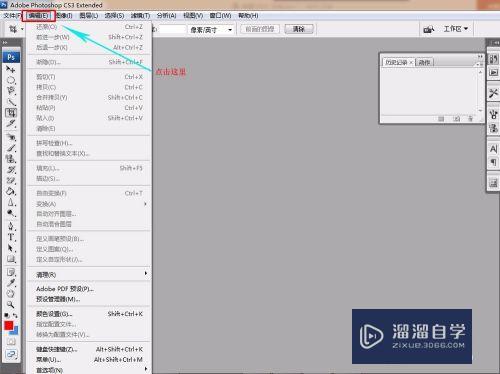Select the Healing Brush tool
The height and width of the screenshot is (374, 500).
click(x=11, y=137)
